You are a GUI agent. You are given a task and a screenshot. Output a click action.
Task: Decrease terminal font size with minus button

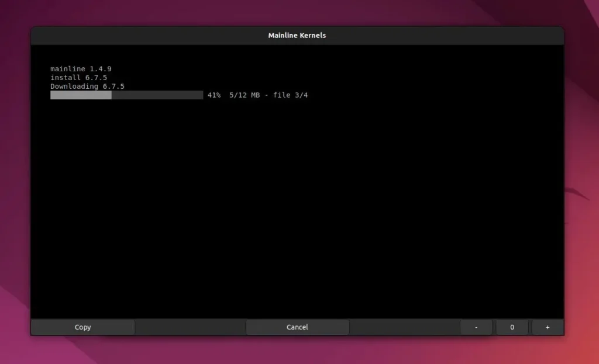point(476,327)
